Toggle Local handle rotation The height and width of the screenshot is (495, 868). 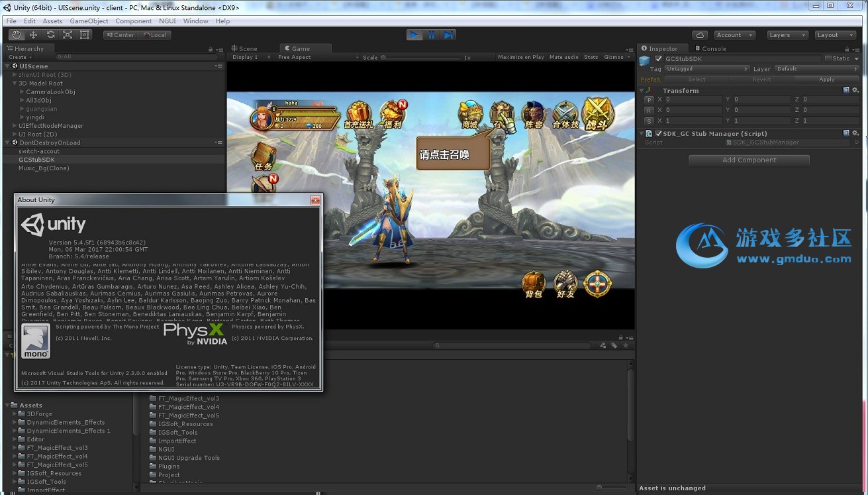(154, 35)
